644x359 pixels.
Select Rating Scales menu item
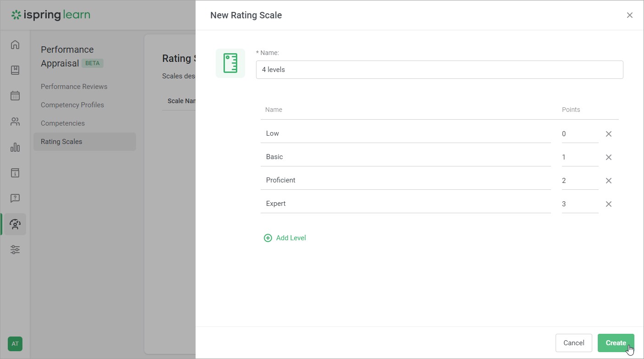tap(85, 142)
